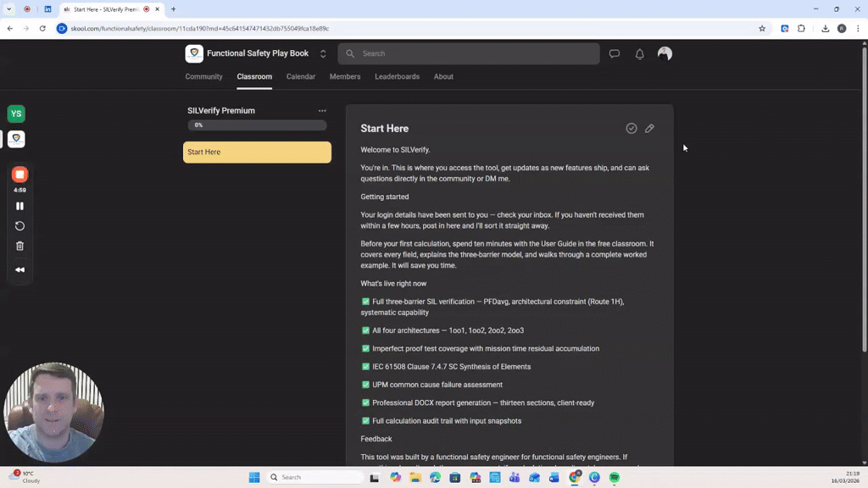Click the taskbar Search box
Image resolution: width=868 pixels, height=488 pixels.
point(314,477)
